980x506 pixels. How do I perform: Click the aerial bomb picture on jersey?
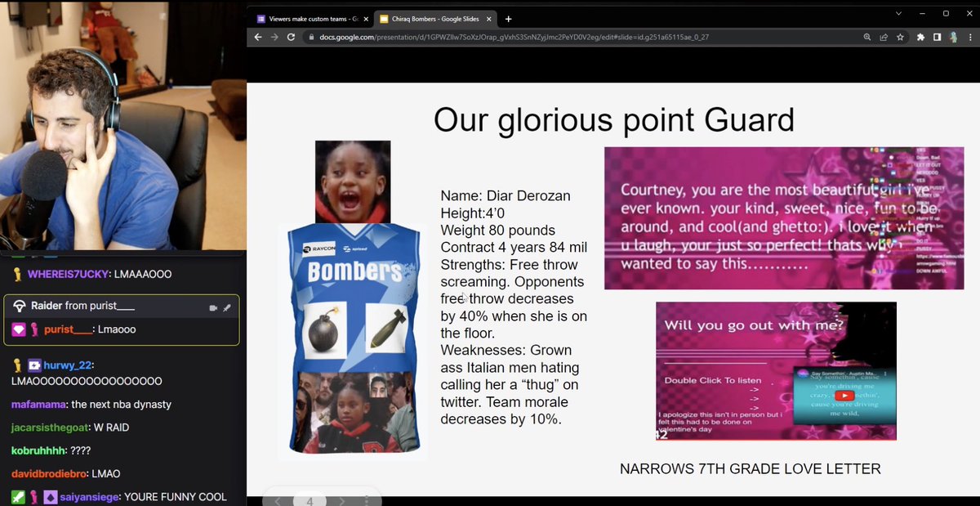(x=385, y=329)
